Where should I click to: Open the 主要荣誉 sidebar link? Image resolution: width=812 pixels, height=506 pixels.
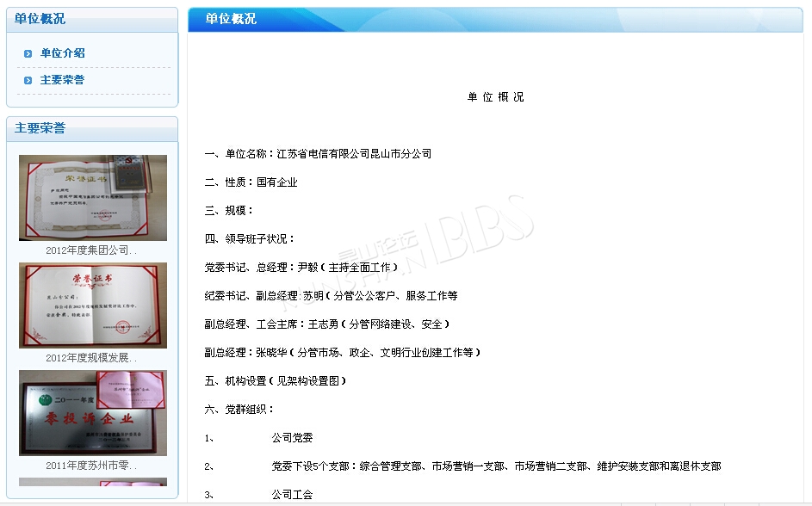63,80
